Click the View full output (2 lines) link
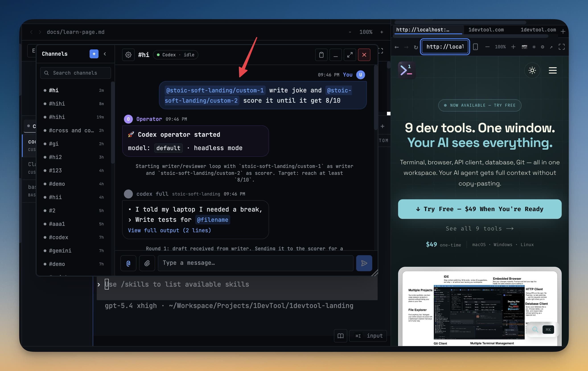Viewport: 588px width, 371px height. [169, 230]
